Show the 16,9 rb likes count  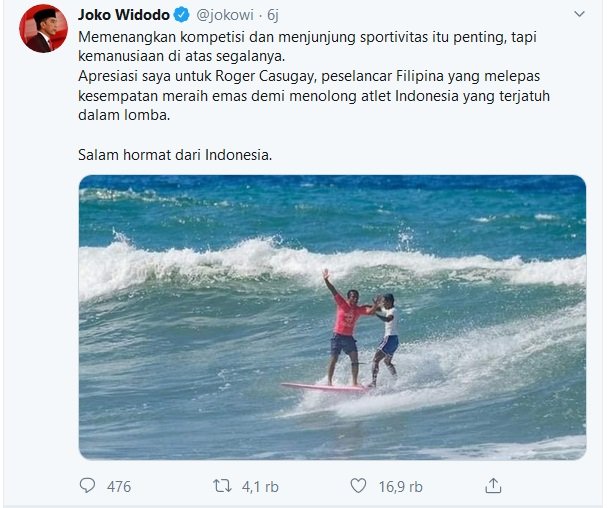(x=400, y=487)
